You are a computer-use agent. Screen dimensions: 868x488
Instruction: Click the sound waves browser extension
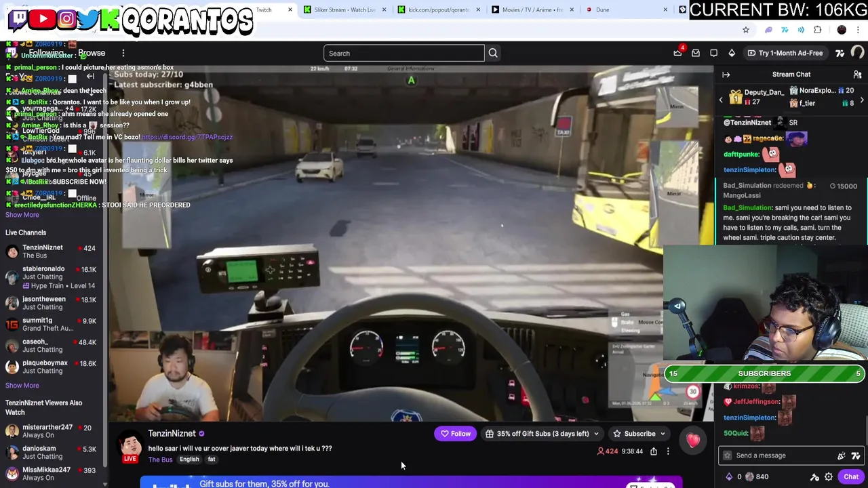pyautogui.click(x=801, y=30)
